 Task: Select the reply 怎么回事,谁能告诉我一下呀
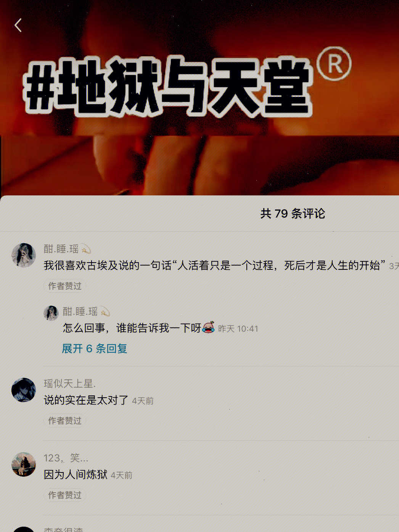pos(132,328)
